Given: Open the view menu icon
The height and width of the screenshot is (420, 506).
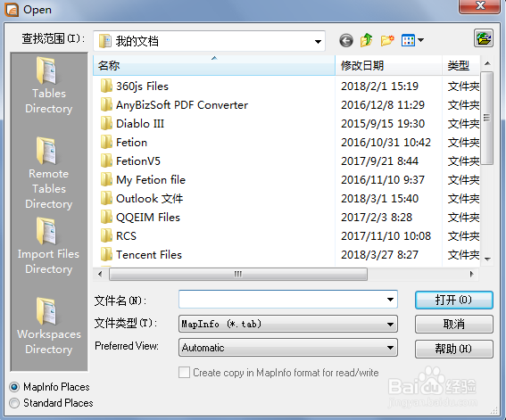Looking at the screenshot, I should pyautogui.click(x=408, y=41).
